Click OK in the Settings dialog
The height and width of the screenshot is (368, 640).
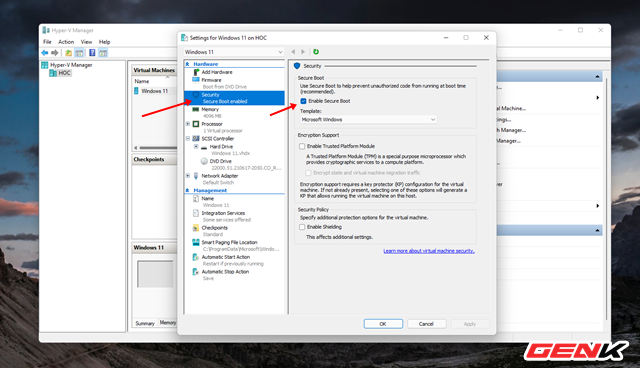(x=383, y=324)
